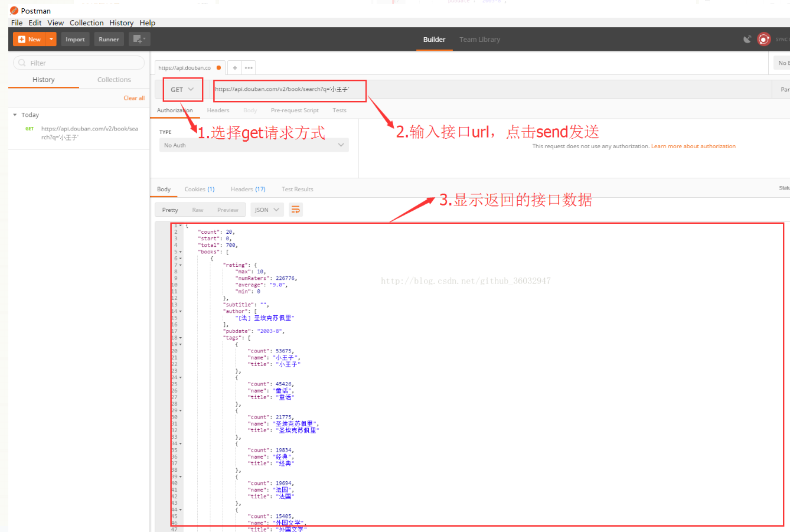Click the Clear all link
The image size is (790, 532).
134,98
